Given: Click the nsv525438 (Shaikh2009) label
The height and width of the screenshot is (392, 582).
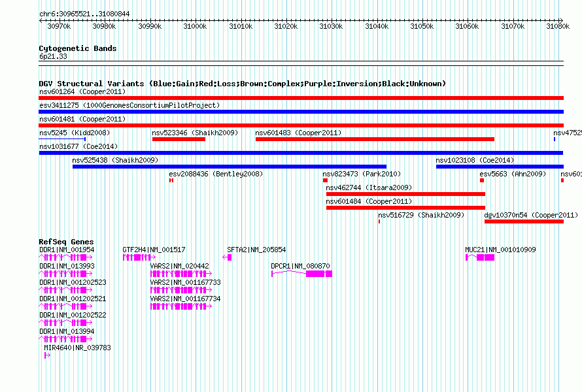Looking at the screenshot, I should click(x=115, y=160).
